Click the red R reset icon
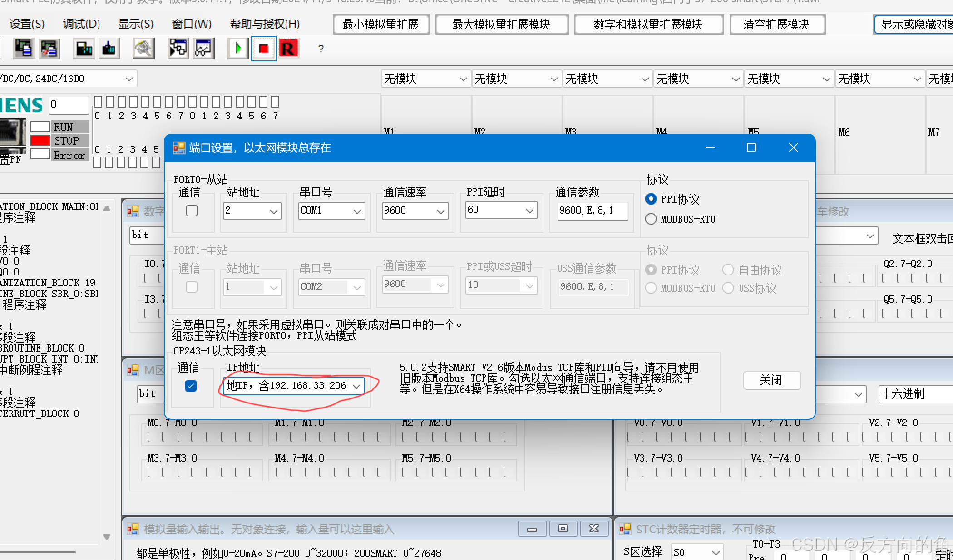 [x=288, y=49]
